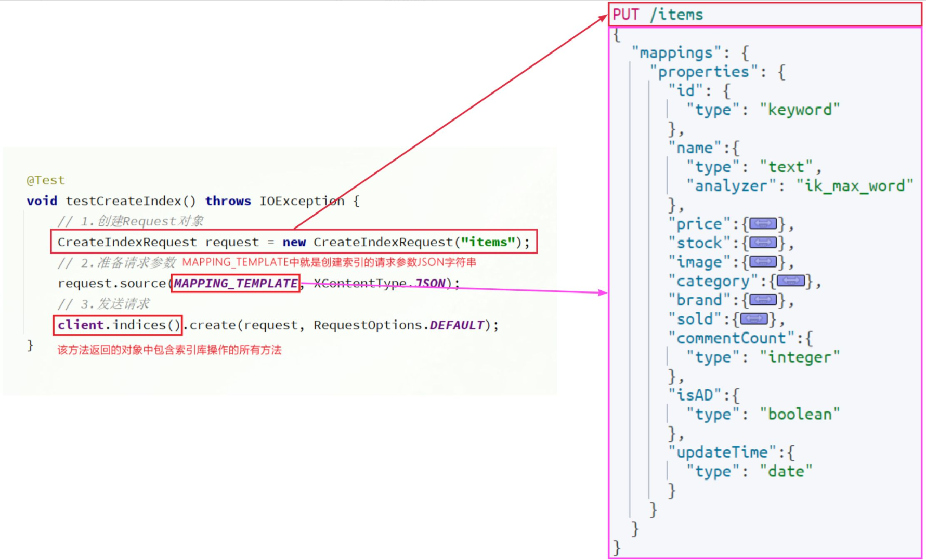Click the MAPPING_TEMPLATE constant in red box

tap(236, 283)
